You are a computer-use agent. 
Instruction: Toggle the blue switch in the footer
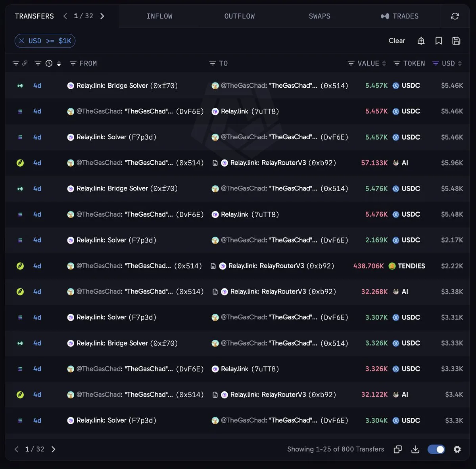pos(436,449)
